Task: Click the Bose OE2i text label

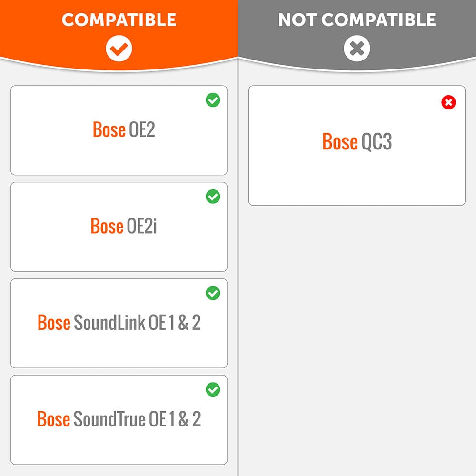Action: click(x=124, y=227)
